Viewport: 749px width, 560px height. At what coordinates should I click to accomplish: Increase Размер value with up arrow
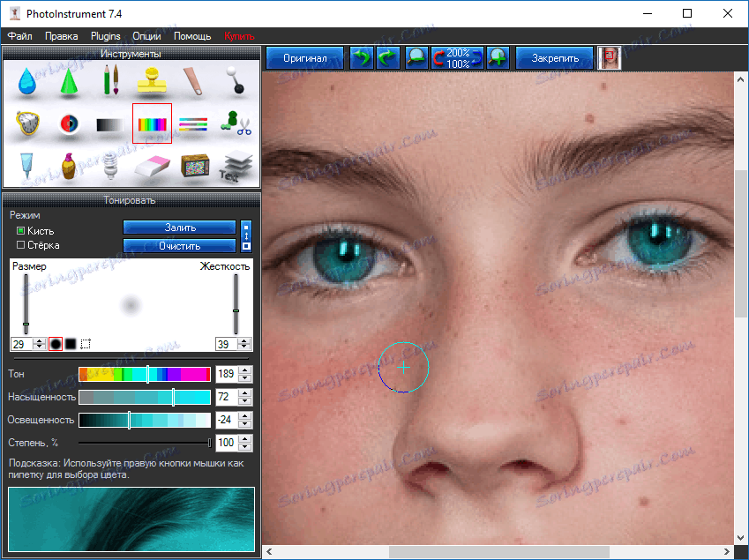tap(40, 341)
